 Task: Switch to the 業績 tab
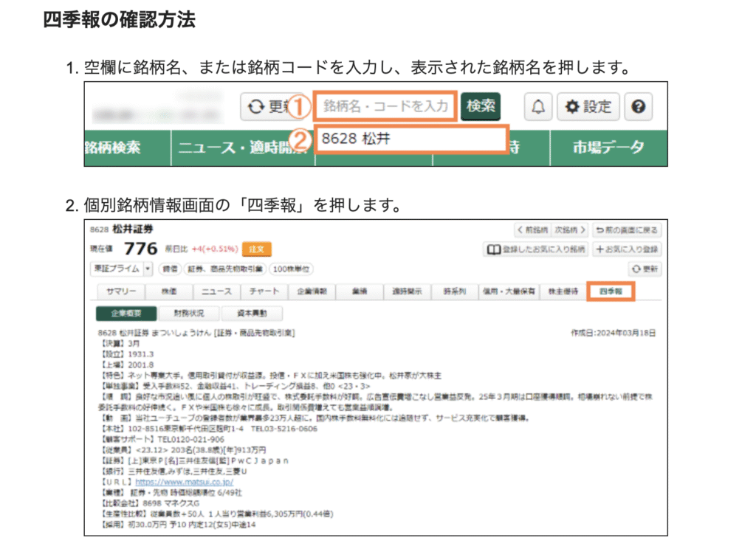(x=360, y=291)
